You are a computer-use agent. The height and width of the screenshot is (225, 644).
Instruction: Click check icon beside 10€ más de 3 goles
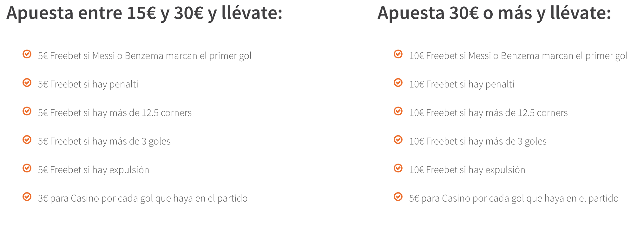click(398, 140)
